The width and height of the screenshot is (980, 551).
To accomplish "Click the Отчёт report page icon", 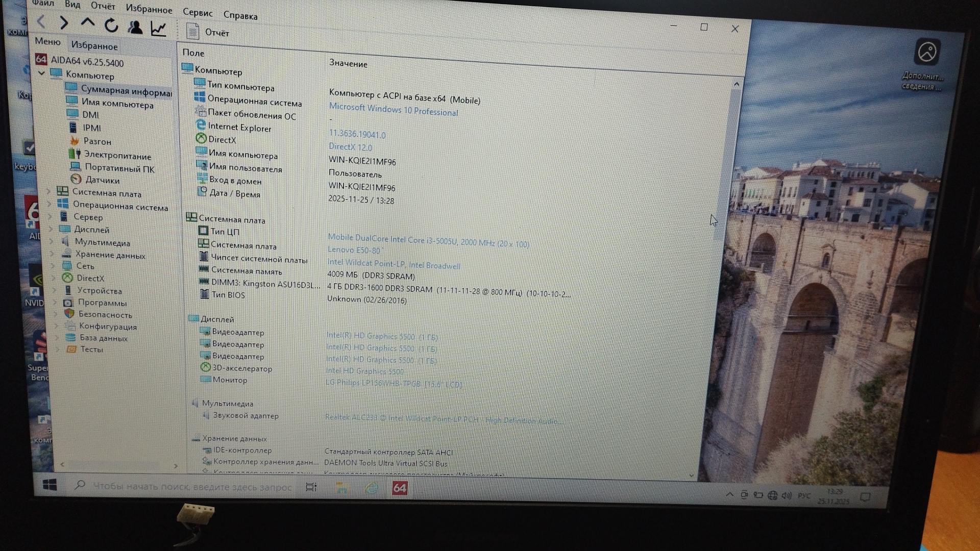I will pyautogui.click(x=193, y=32).
